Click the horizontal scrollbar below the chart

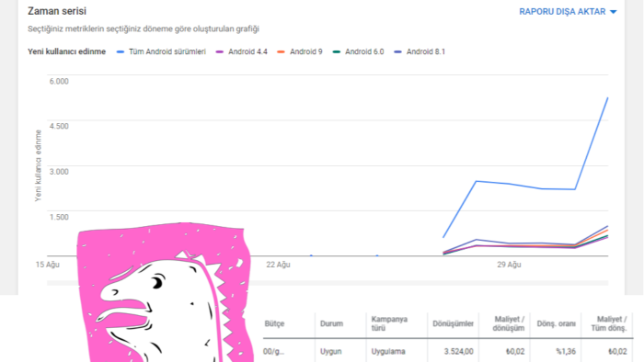coord(328,283)
